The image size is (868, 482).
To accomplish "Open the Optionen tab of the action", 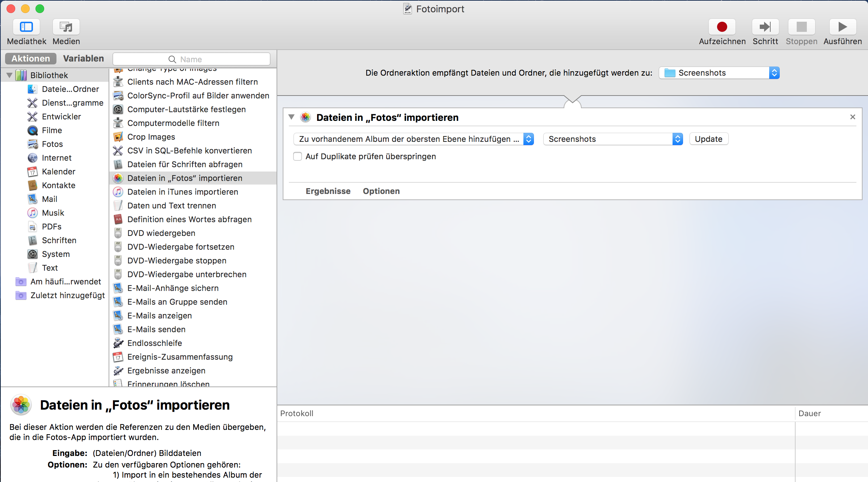I will point(381,191).
